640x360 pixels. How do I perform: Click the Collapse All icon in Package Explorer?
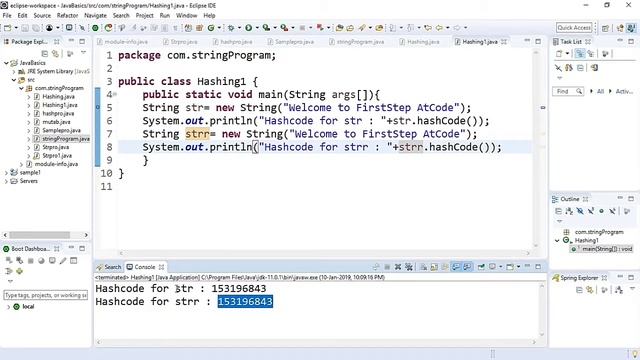44,54
